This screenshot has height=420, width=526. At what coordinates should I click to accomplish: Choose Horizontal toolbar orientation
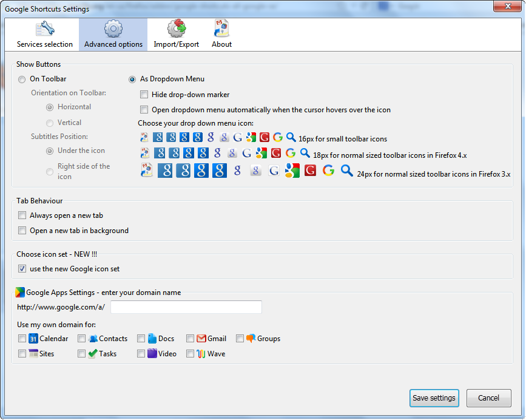50,107
